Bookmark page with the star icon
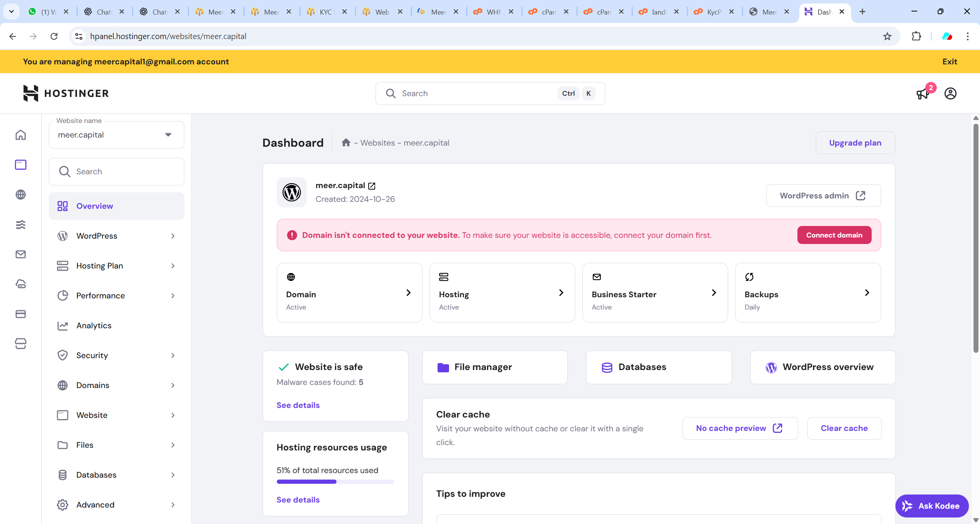980x524 pixels. [x=887, y=36]
